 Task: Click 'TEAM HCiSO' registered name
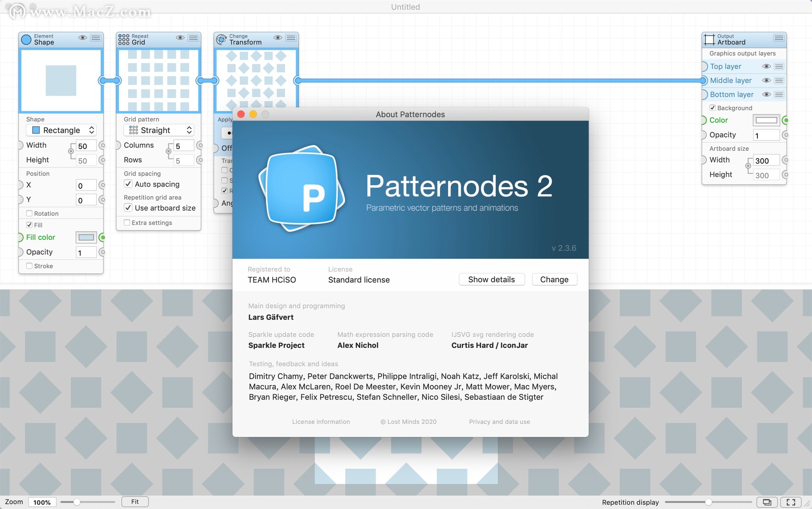coord(272,280)
